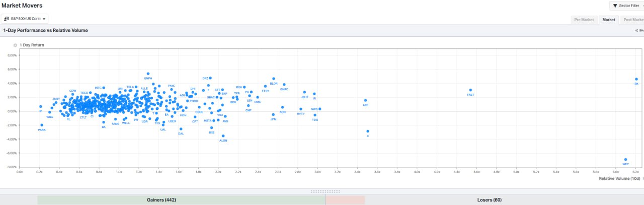Grab the panel resize handle below chart

point(325,191)
